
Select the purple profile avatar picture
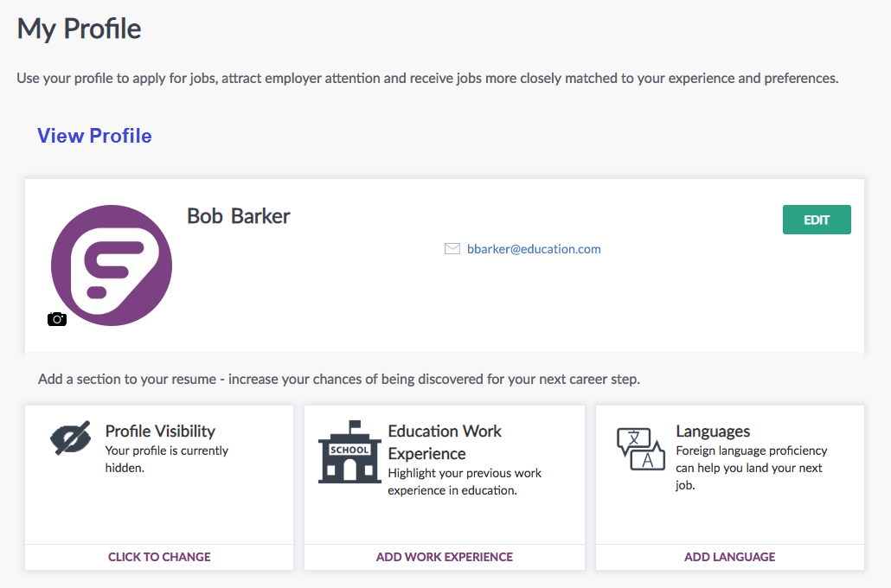112,265
